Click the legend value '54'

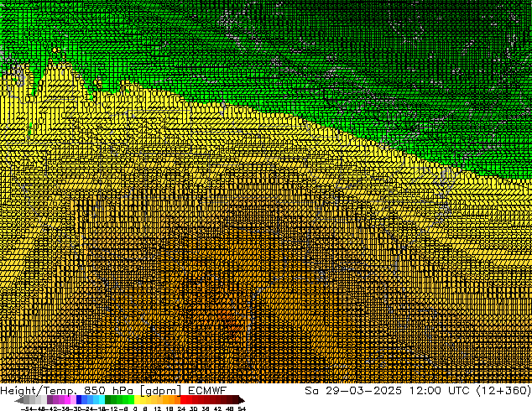click(x=242, y=409)
